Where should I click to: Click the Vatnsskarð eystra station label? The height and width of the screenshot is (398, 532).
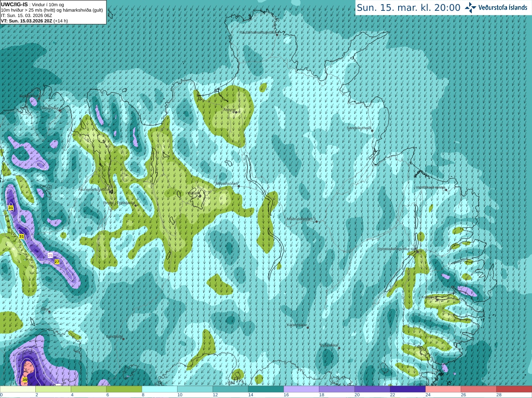[x=430, y=187]
